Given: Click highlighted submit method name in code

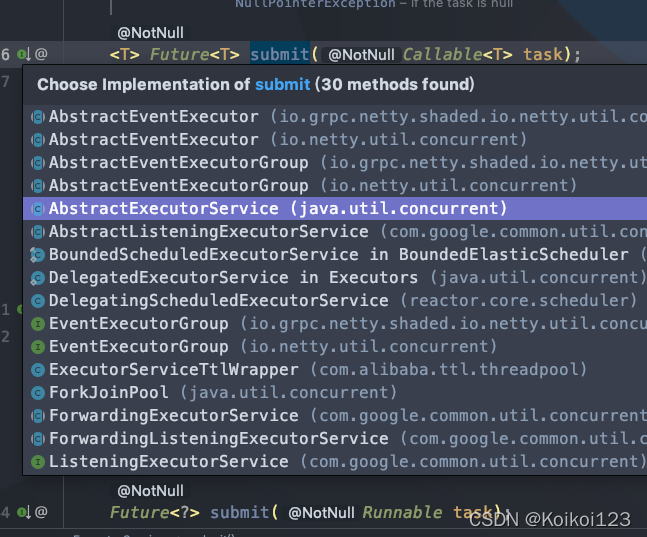Looking at the screenshot, I should click(280, 54).
